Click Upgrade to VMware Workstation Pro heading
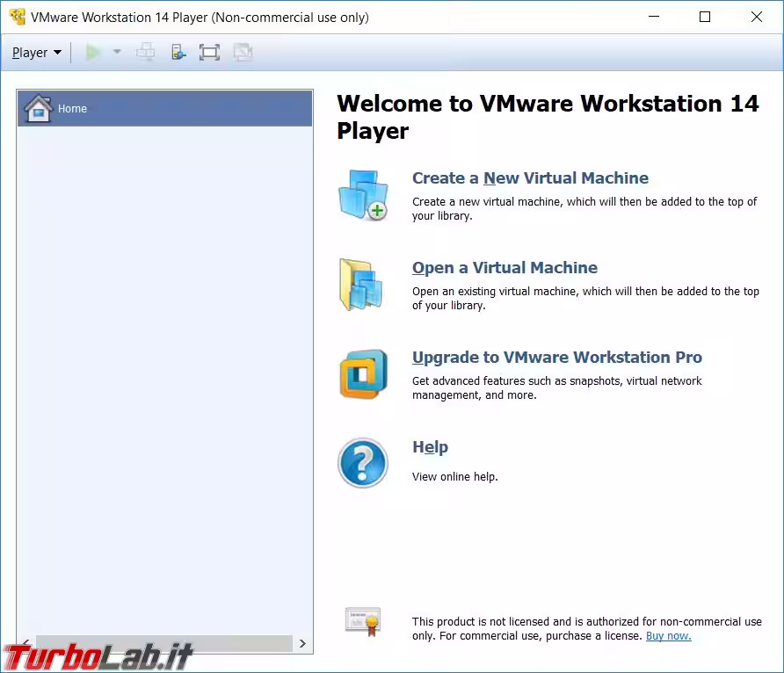The height and width of the screenshot is (673, 784). coord(556,358)
